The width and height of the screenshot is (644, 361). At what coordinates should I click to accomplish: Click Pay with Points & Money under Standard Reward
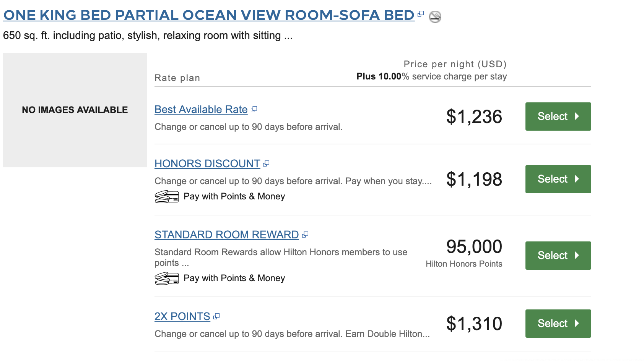(x=234, y=278)
